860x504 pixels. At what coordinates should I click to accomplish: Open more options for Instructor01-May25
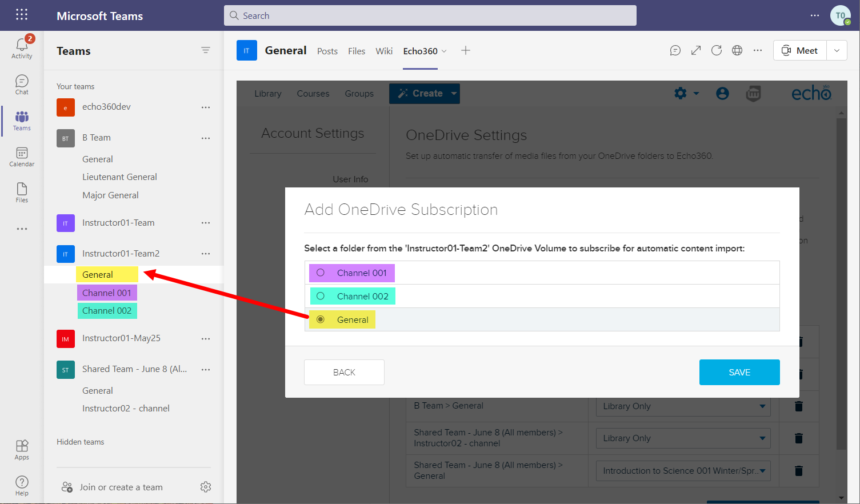pos(206,339)
